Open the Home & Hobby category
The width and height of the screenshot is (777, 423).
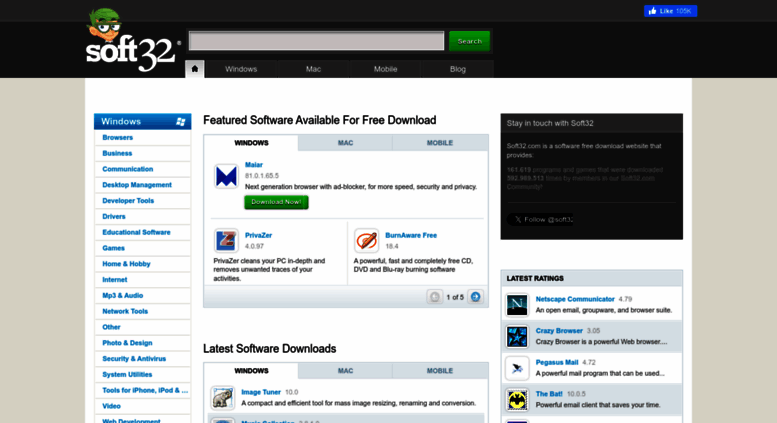[x=126, y=264]
